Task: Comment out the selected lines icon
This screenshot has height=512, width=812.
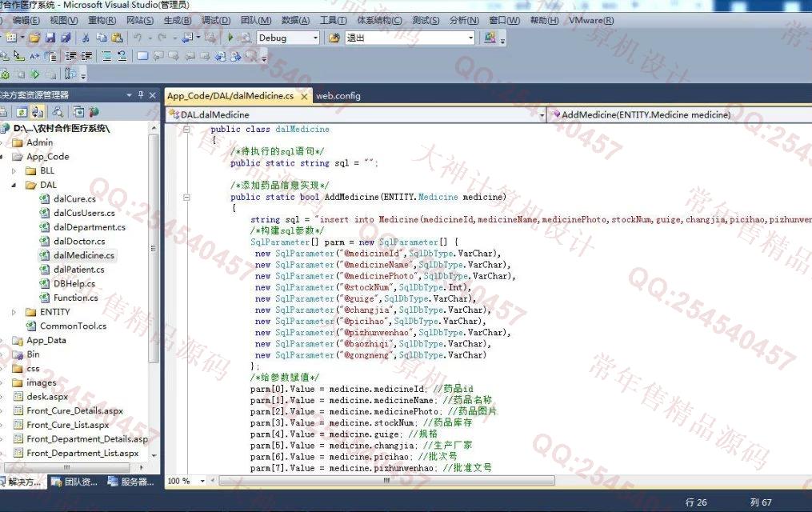Action: point(106,56)
